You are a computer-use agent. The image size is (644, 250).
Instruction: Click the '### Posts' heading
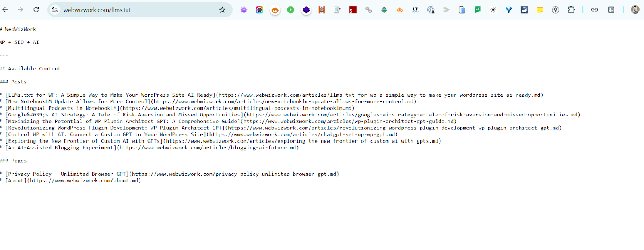13,82
